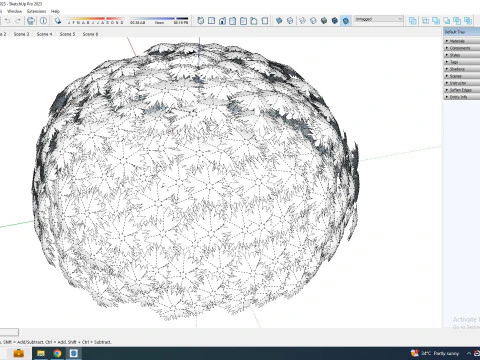Screen dimensions: 480x360
Task: Open Google Chrome from the taskbar
Action: tap(57, 353)
